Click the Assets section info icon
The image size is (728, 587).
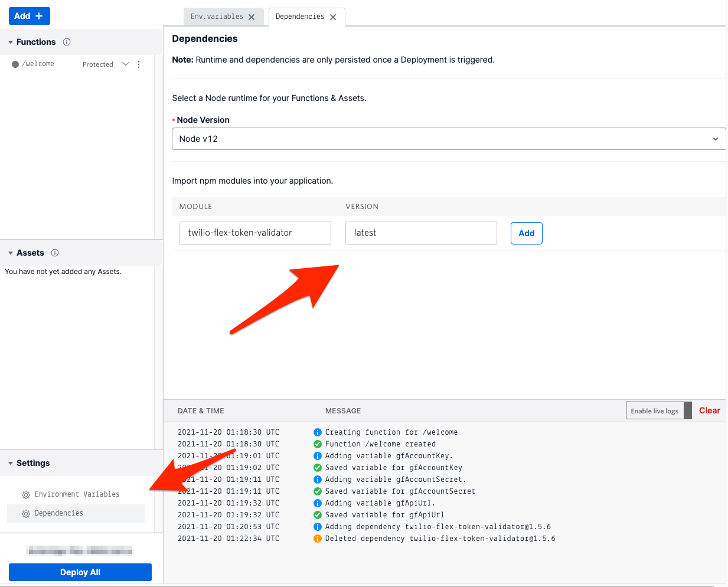pos(54,253)
